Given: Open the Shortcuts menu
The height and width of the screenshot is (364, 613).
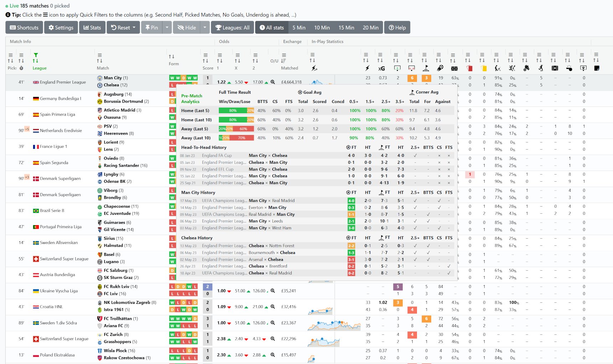Looking at the screenshot, I should pos(24,27).
